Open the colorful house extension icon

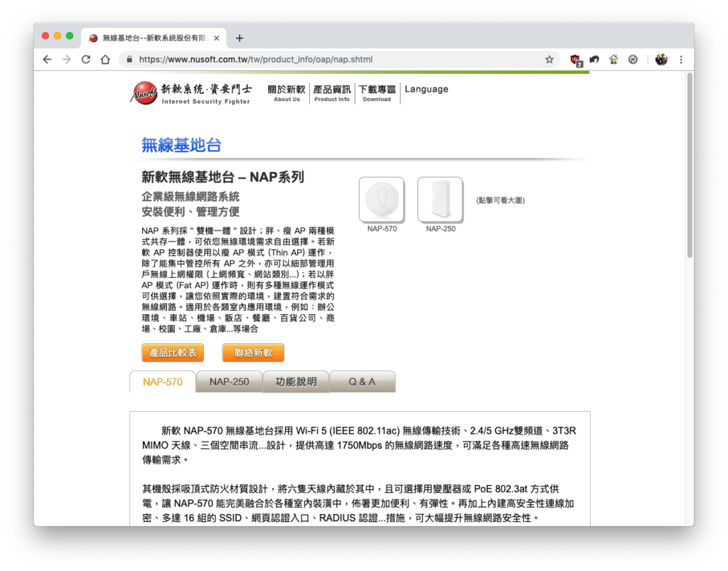point(614,60)
